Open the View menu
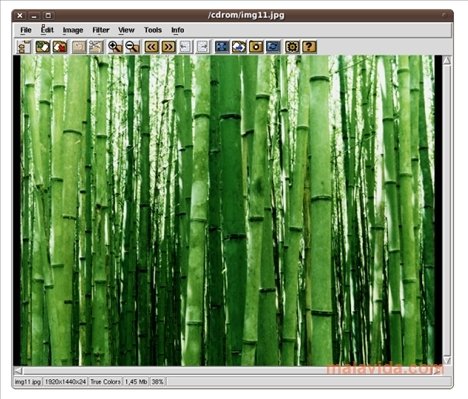The width and height of the screenshot is (468, 399). point(126,30)
